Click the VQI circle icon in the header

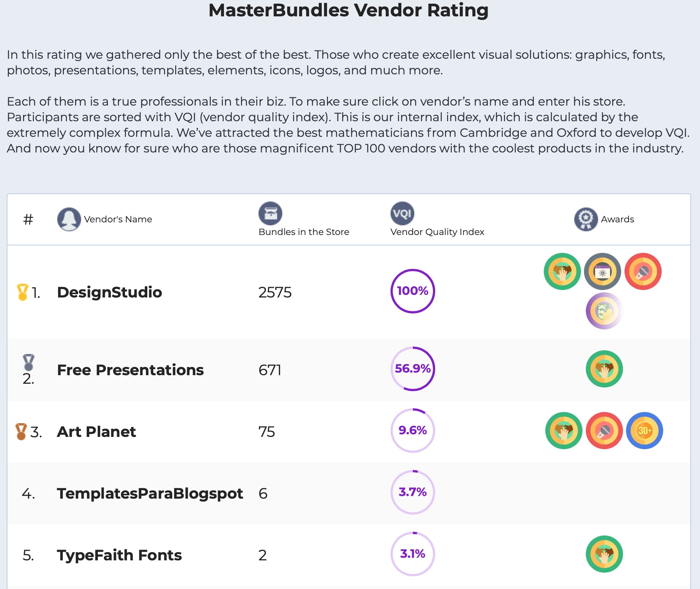coord(402,213)
